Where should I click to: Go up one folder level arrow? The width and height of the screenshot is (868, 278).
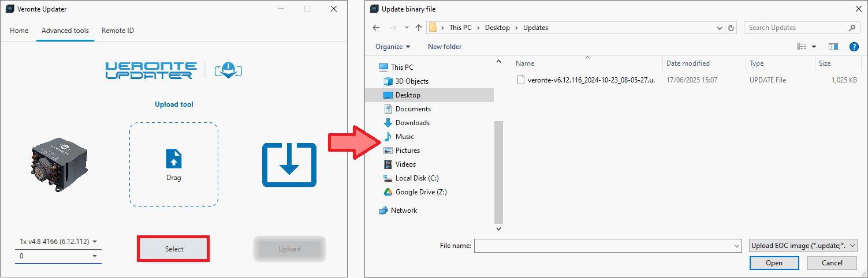pyautogui.click(x=419, y=28)
